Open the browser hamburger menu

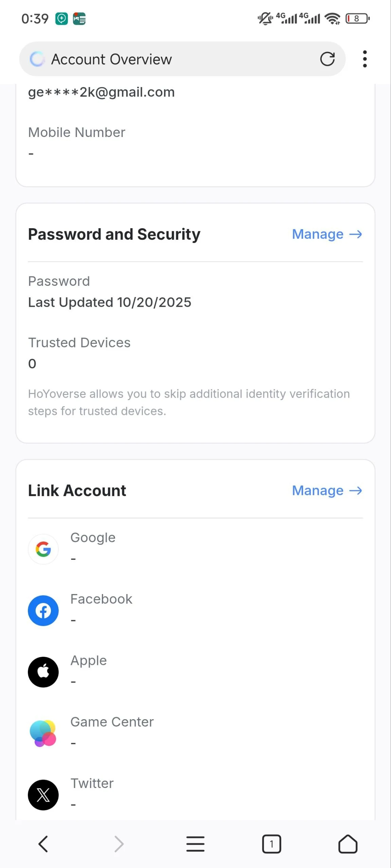click(x=195, y=844)
